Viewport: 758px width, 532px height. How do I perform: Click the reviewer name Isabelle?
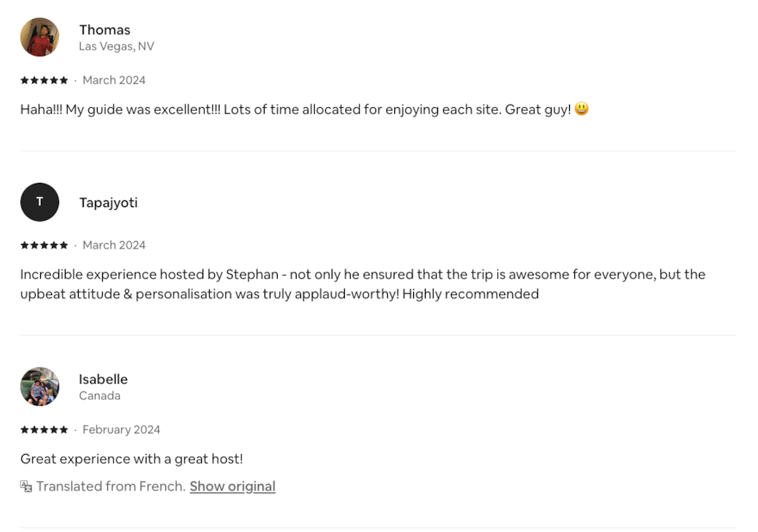point(103,379)
